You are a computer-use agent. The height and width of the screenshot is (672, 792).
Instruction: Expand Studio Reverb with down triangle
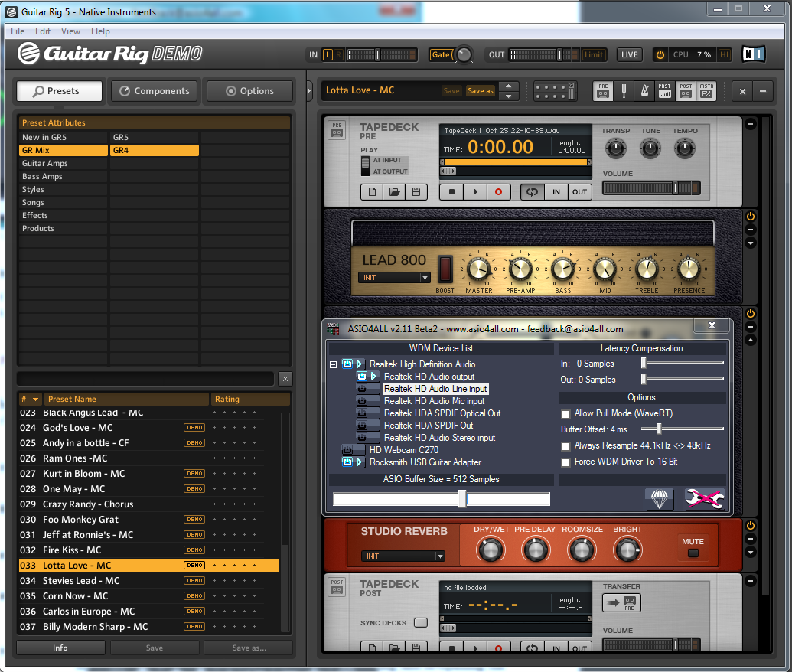[751, 553]
